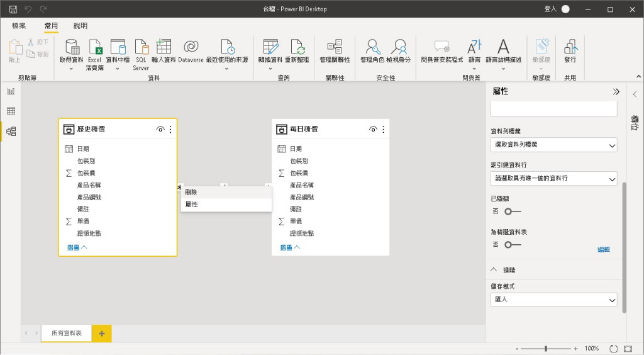Click the empty text box in properties pane

coord(553,110)
